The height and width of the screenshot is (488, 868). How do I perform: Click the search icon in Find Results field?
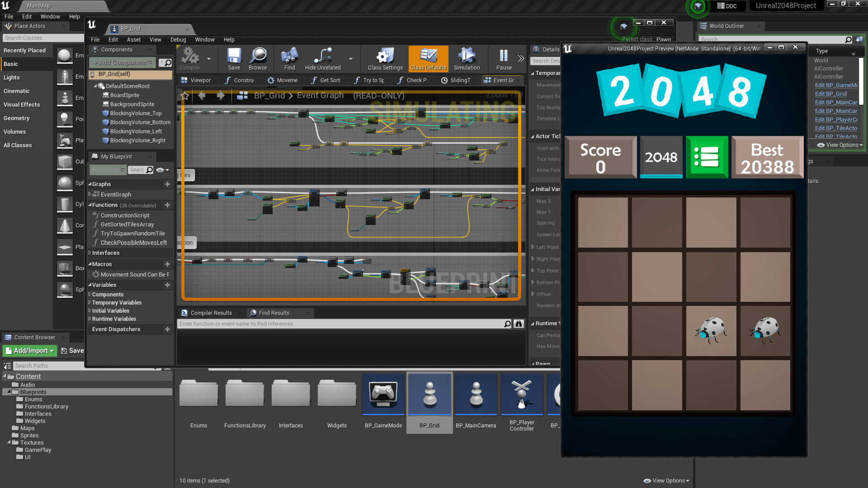pos(507,324)
